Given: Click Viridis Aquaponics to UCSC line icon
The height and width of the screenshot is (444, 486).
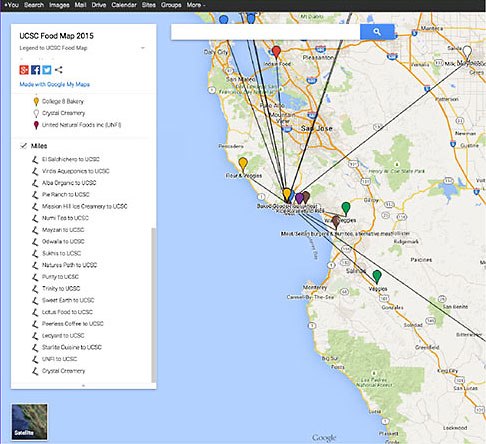Looking at the screenshot, I should coord(35,171).
